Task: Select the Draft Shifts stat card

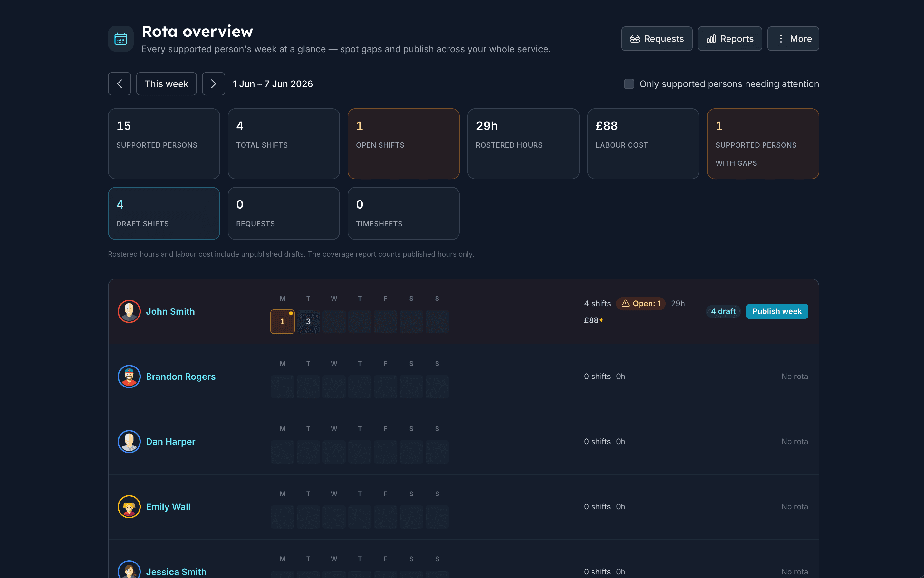Action: click(164, 213)
